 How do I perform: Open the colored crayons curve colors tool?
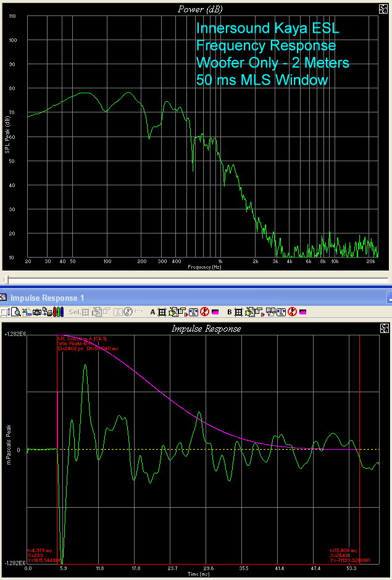point(59,312)
